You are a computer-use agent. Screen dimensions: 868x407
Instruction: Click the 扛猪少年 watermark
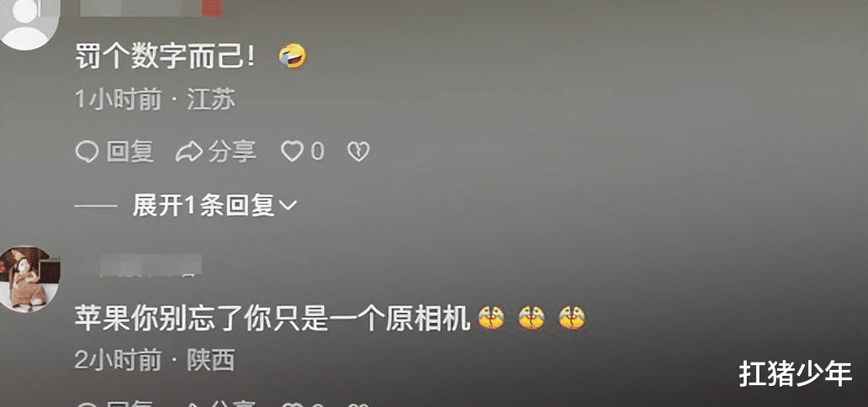point(796,374)
